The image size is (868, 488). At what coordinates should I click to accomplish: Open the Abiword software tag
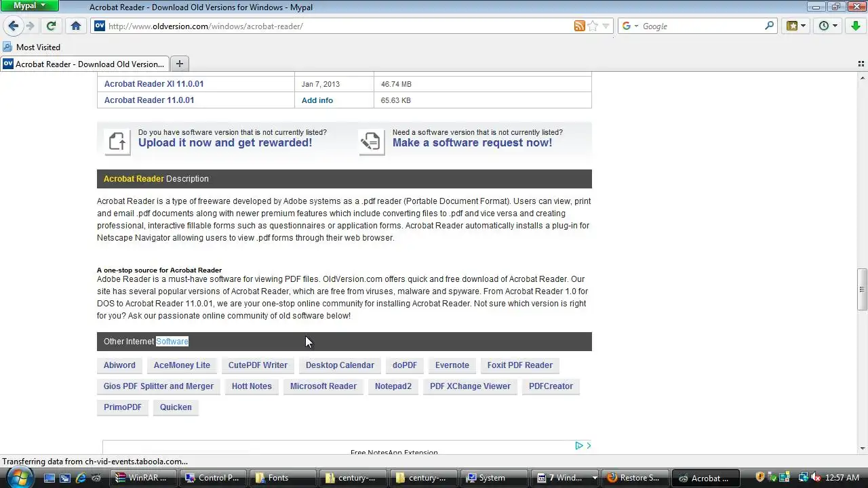(119, 365)
